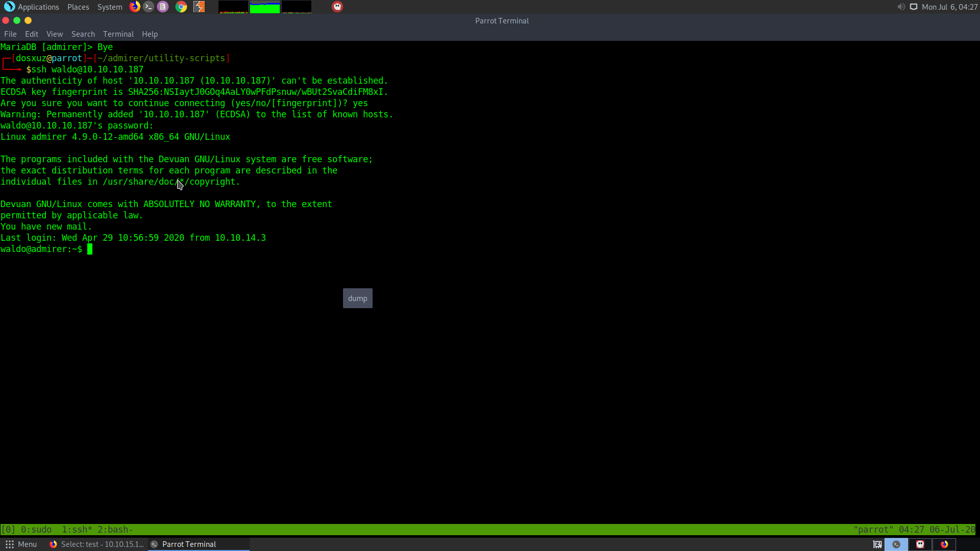Click the red ghost icon in top panel

point(337,7)
